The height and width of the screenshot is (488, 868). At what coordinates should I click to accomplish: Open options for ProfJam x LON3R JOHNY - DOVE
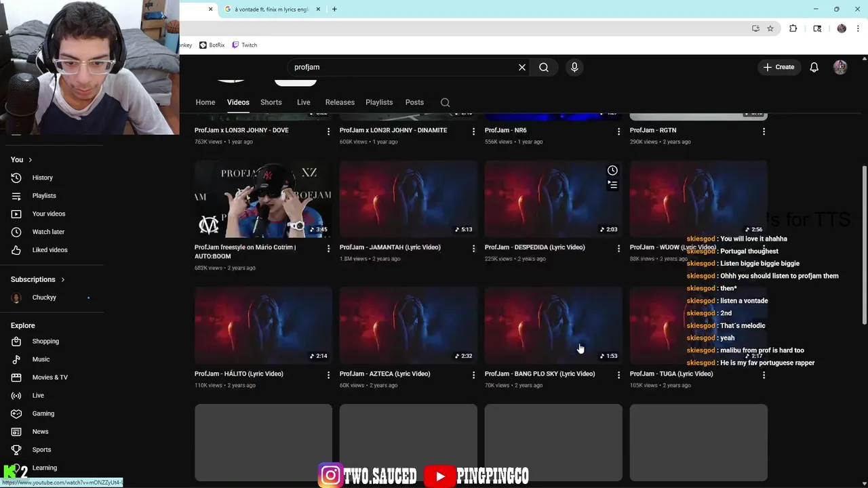[329, 131]
